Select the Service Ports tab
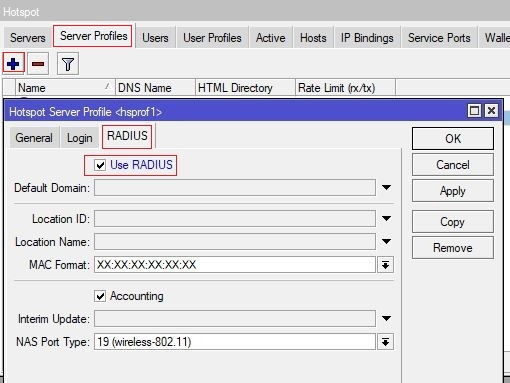Viewport: 510px width, 383px height. tap(439, 38)
